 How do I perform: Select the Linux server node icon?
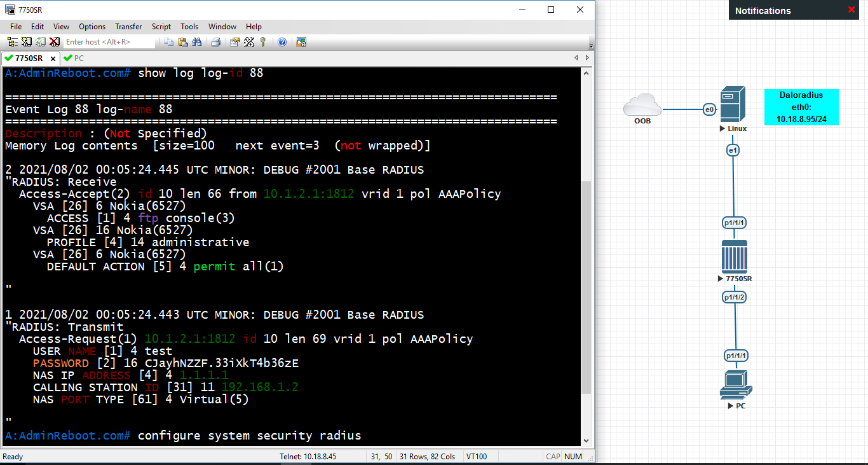(733, 104)
